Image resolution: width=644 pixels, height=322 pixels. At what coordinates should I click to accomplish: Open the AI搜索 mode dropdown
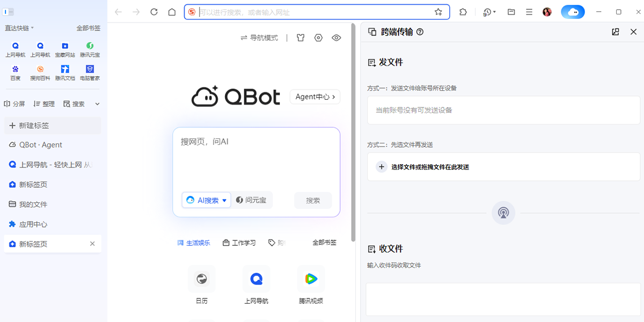click(206, 200)
